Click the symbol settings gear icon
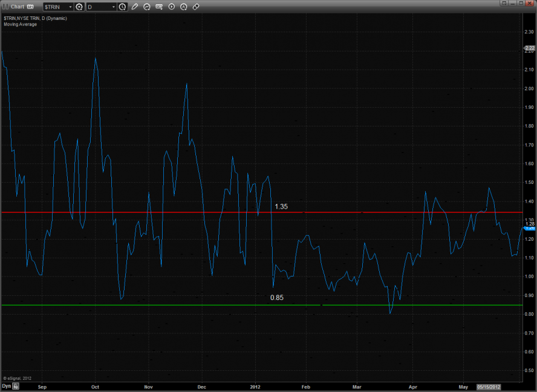This screenshot has height=392, width=537. [x=79, y=7]
